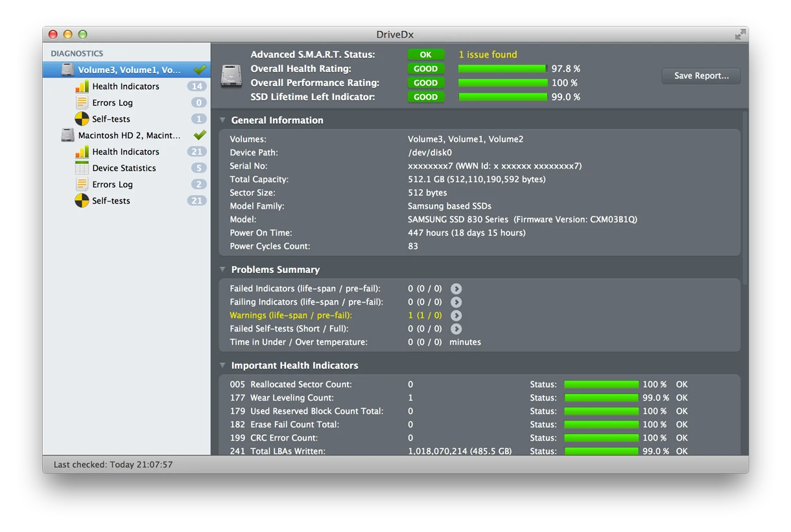Click the Device Statistics table icon
Screen dimensions: 791x532
pos(82,168)
